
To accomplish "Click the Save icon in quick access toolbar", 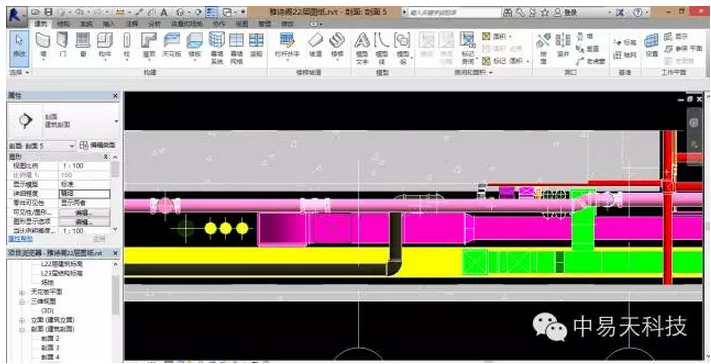I will coord(48,12).
